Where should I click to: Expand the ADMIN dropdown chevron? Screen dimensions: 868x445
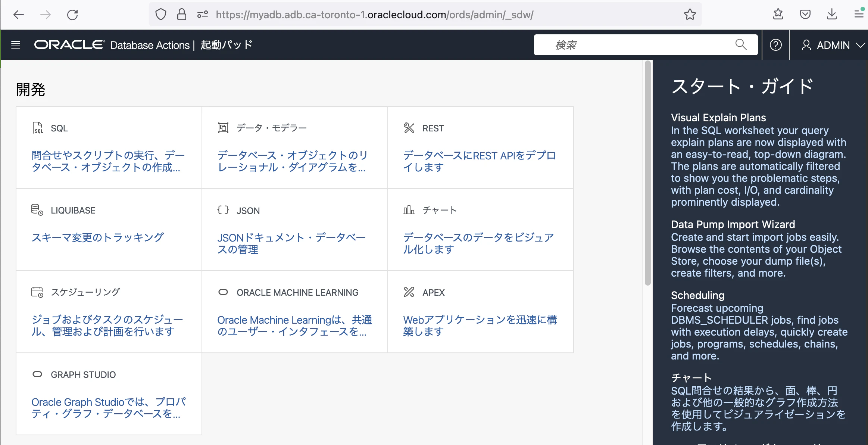[860, 45]
